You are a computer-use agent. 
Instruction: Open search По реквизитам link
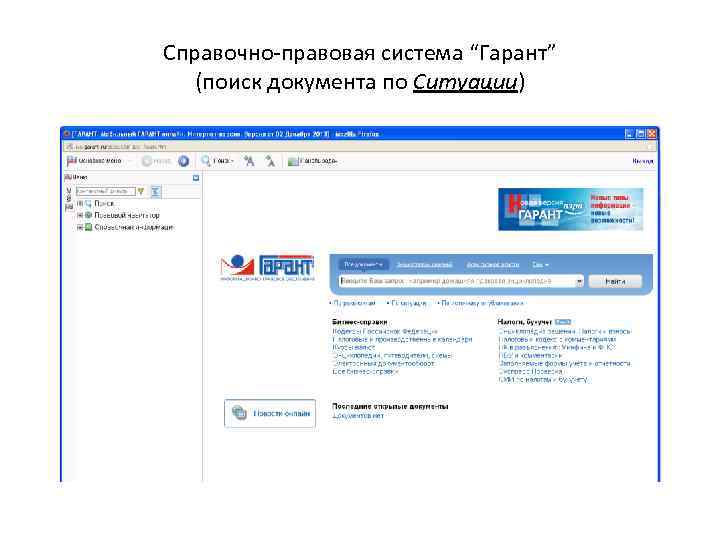(354, 303)
